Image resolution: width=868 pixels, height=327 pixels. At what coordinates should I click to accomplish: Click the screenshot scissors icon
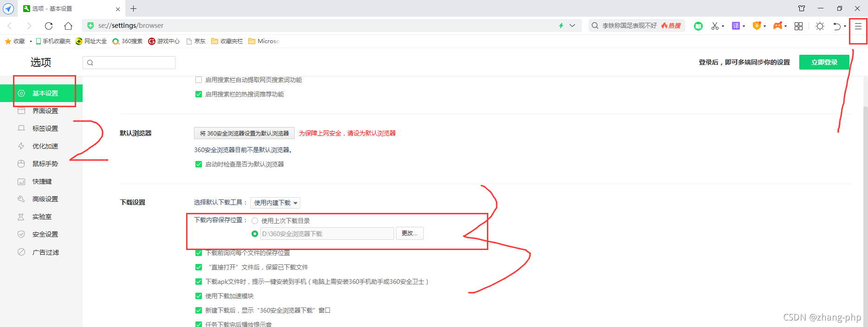pos(715,26)
